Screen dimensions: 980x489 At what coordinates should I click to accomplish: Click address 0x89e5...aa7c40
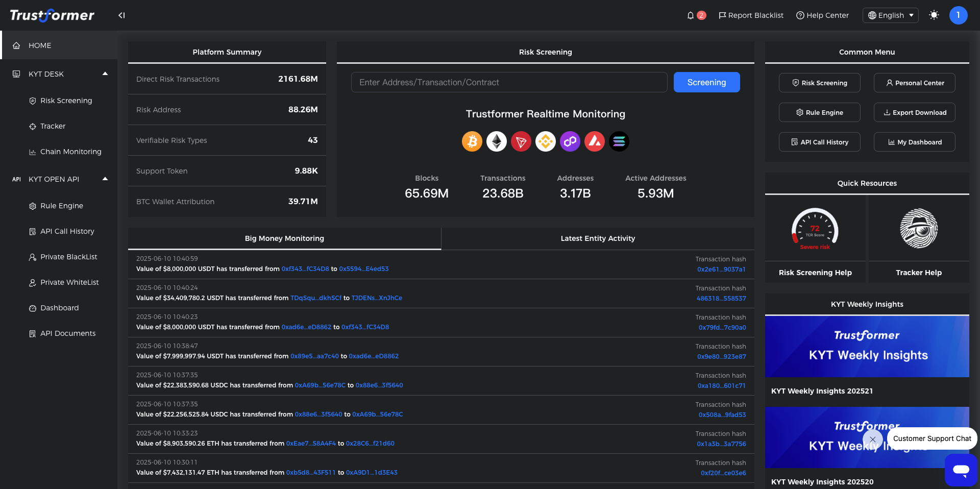click(x=314, y=356)
